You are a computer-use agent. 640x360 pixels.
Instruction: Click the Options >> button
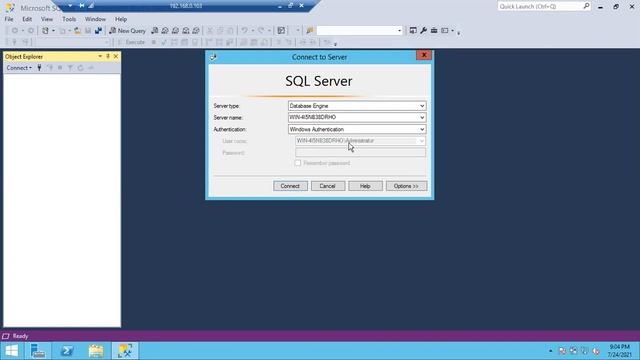pos(407,186)
